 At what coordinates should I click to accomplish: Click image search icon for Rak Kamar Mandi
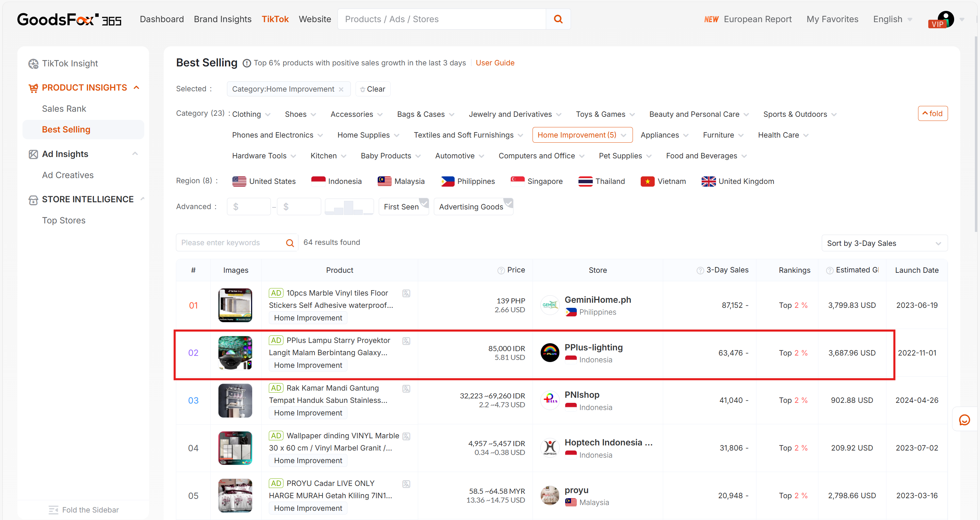[x=406, y=388]
